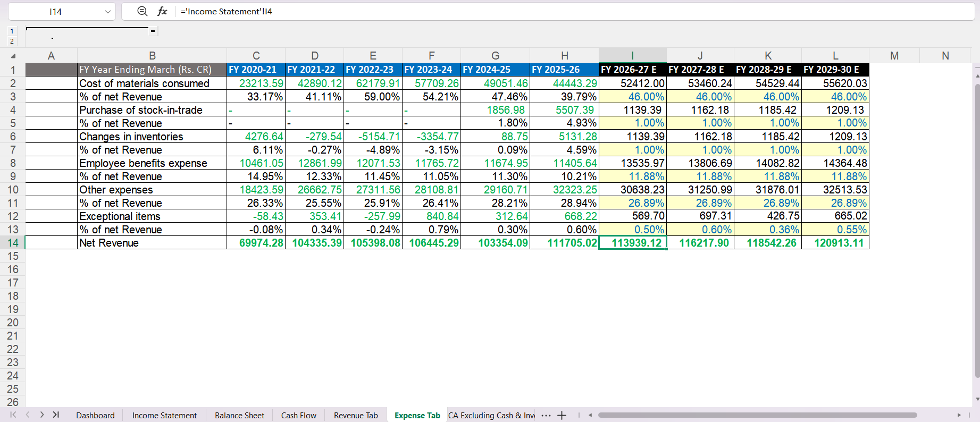Collapse the column outline group minus button
Screen dimensions: 980x422
[x=153, y=31]
